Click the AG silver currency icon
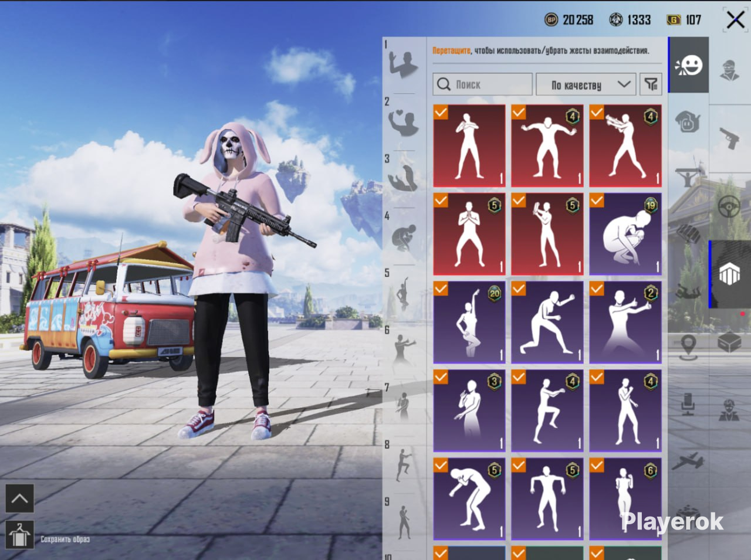The height and width of the screenshot is (560, 751). click(615, 20)
